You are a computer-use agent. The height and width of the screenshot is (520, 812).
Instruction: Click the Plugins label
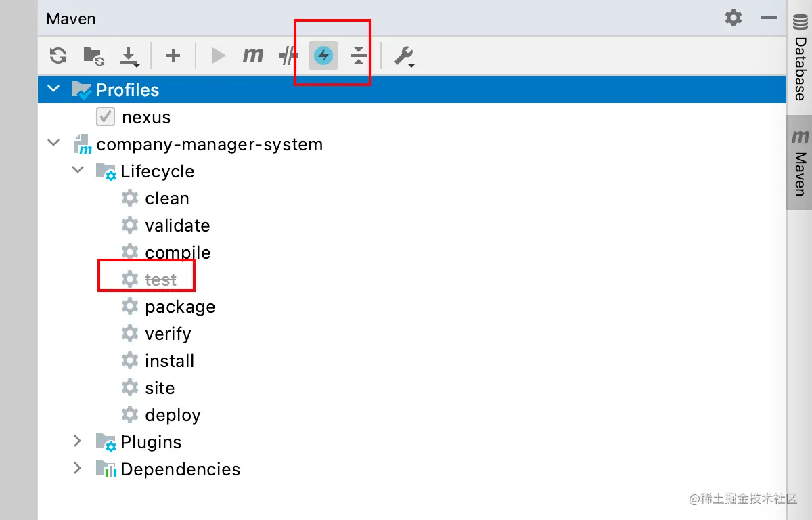click(x=151, y=442)
